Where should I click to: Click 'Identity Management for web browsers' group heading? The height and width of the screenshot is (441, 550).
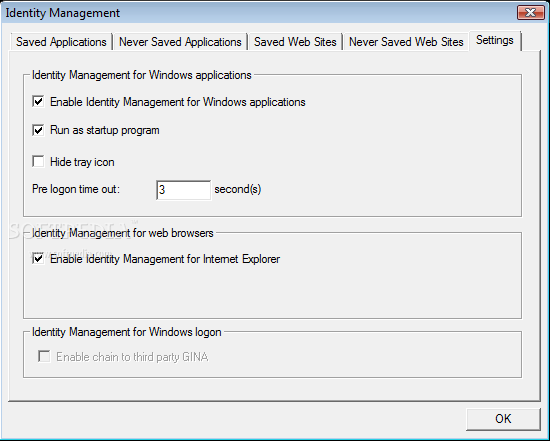coord(123,233)
